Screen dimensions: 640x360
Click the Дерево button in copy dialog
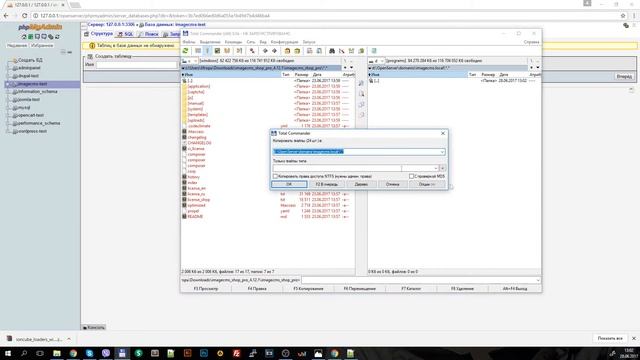coord(361,184)
